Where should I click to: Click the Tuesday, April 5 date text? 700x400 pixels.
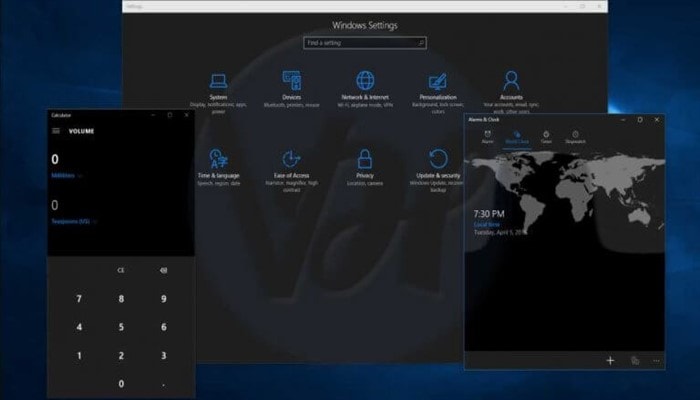click(x=500, y=233)
